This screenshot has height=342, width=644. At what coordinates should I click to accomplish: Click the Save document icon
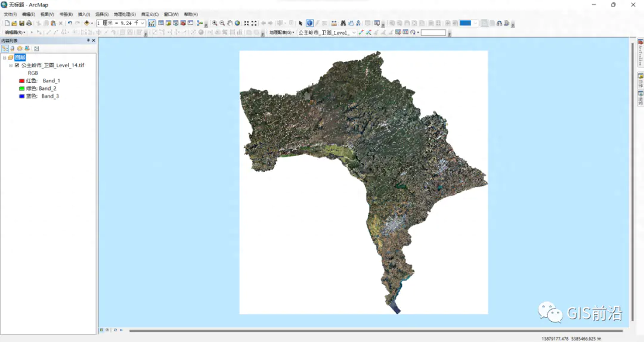point(21,23)
